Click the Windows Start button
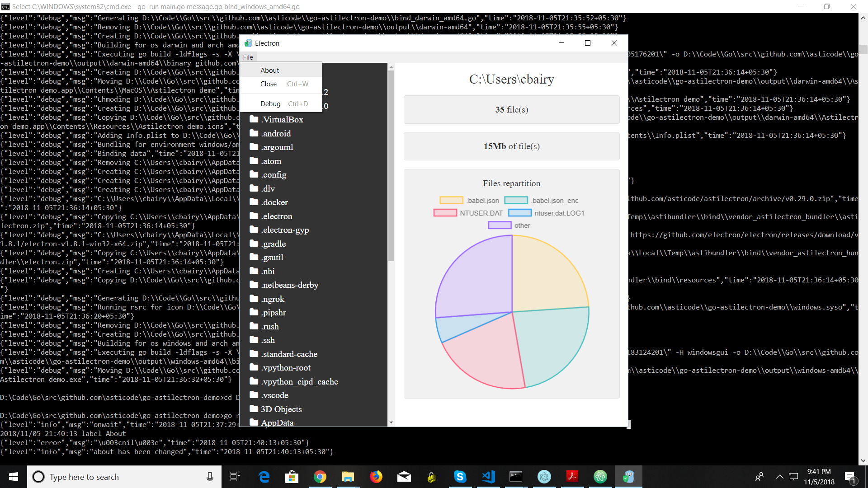 pyautogui.click(x=13, y=477)
